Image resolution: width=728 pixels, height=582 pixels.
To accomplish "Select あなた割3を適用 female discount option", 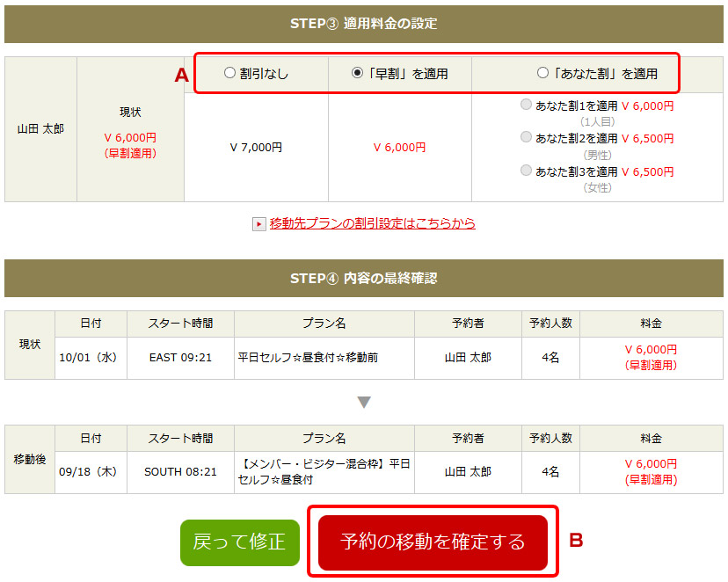I will pyautogui.click(x=526, y=171).
